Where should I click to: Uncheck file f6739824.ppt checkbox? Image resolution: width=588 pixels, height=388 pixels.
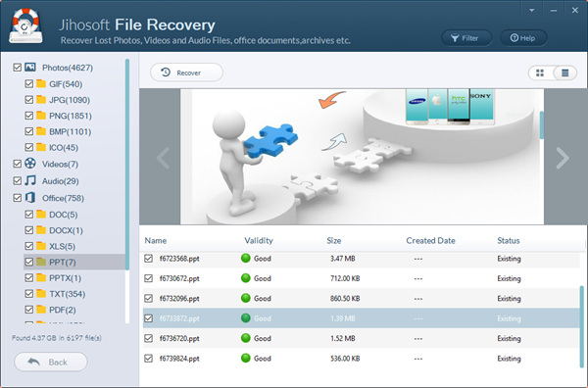(x=149, y=358)
